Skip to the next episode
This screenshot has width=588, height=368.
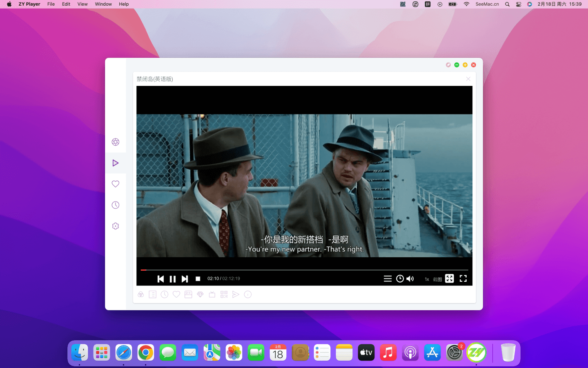click(x=185, y=279)
